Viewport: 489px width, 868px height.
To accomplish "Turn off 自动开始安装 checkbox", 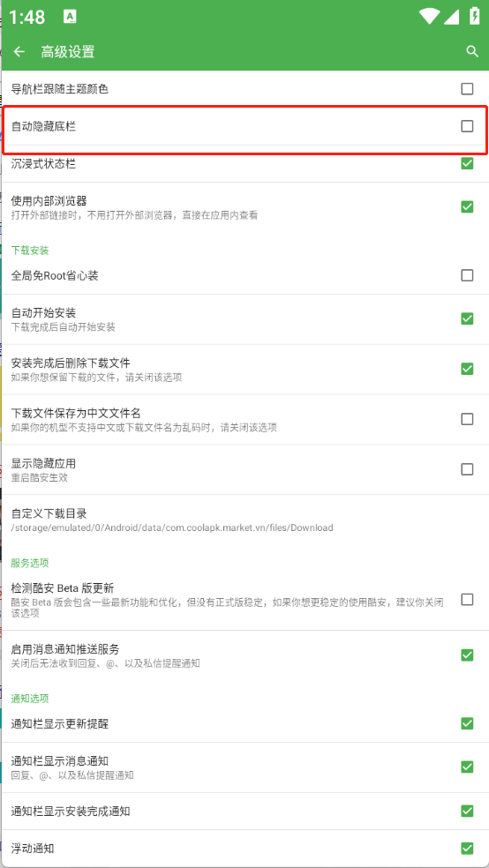I will [x=467, y=318].
